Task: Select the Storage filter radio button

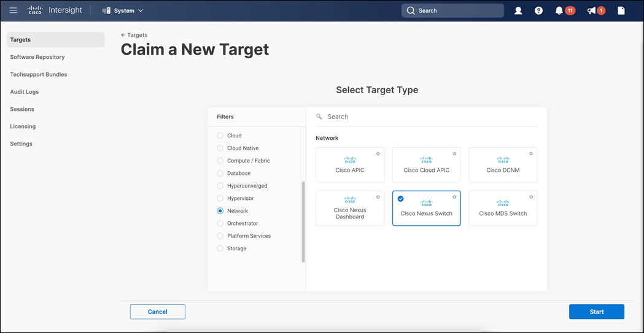Action: click(220, 248)
